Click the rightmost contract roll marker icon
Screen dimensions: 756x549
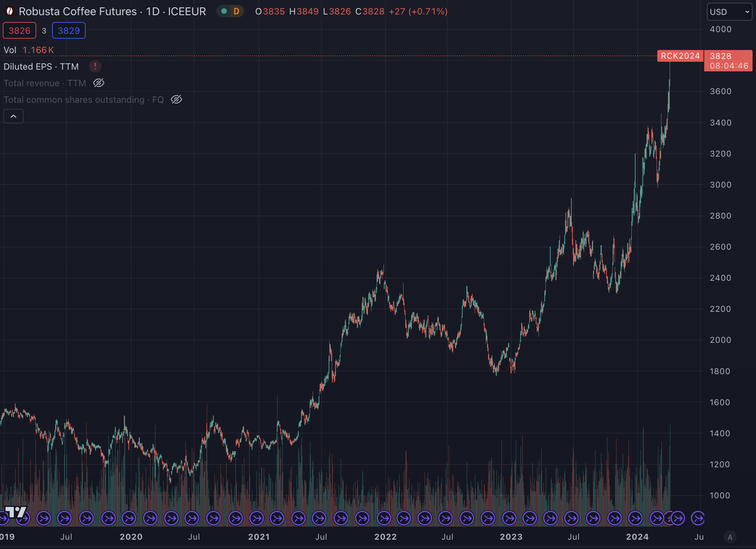[698, 518]
